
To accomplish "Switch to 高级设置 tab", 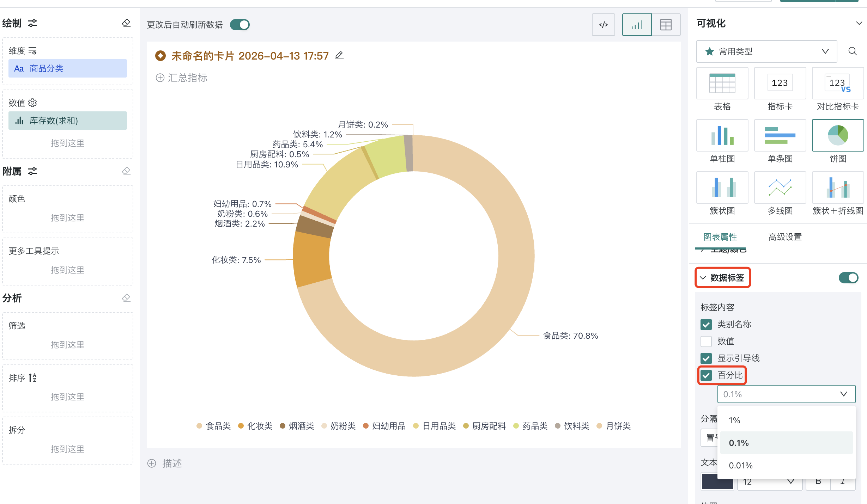I will [x=785, y=237].
